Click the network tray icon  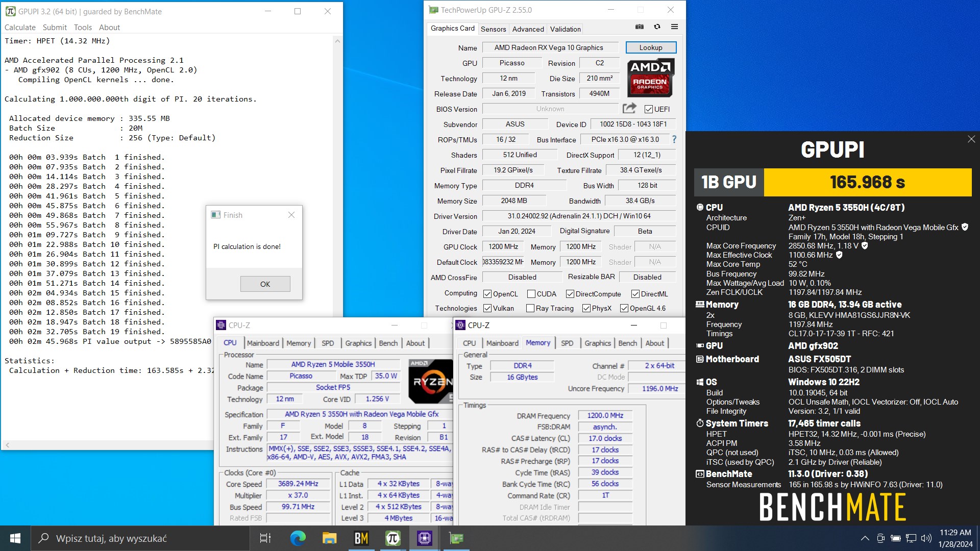(911, 538)
